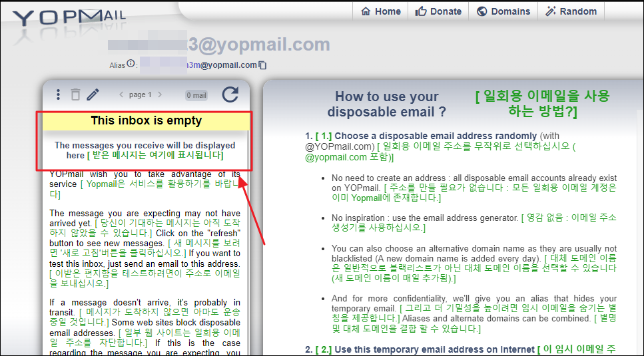This screenshot has height=356, width=644.
Task: Open the three-dot inbox options menu
Action: point(58,94)
